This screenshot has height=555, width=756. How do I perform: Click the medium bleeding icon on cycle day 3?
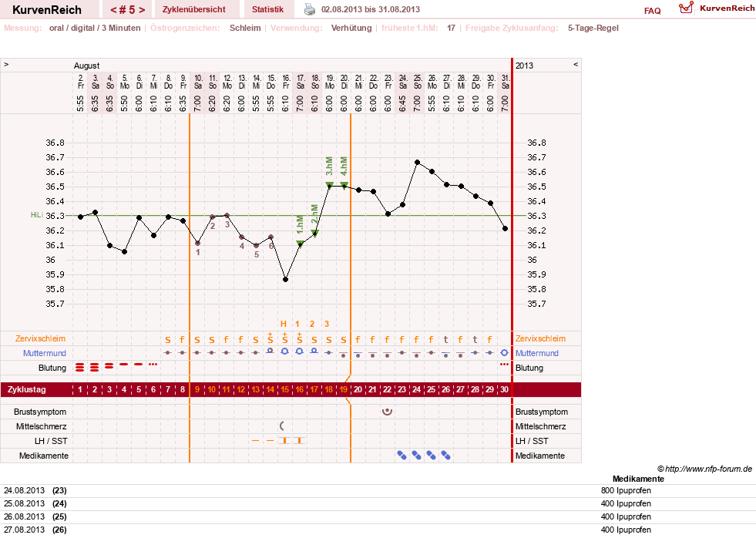click(109, 366)
